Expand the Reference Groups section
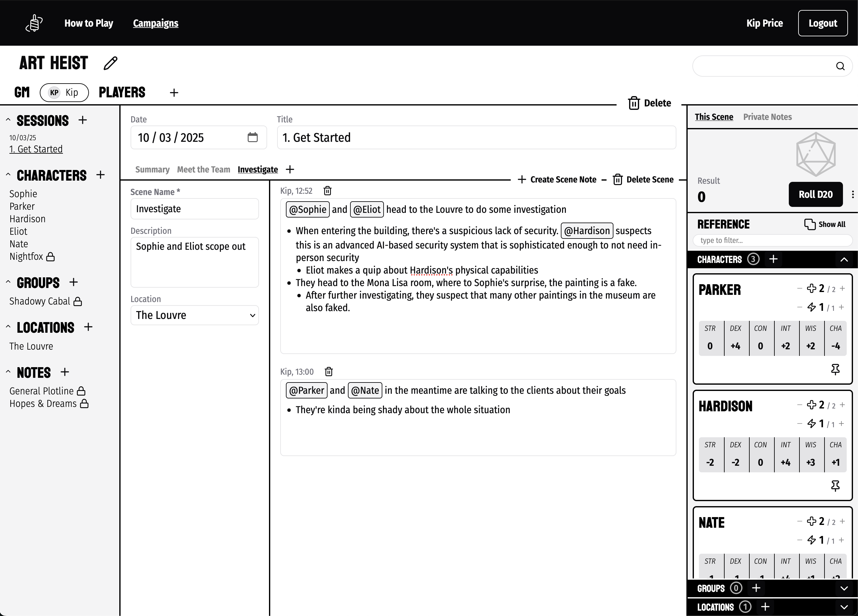Image resolution: width=858 pixels, height=616 pixels. coord(844,588)
